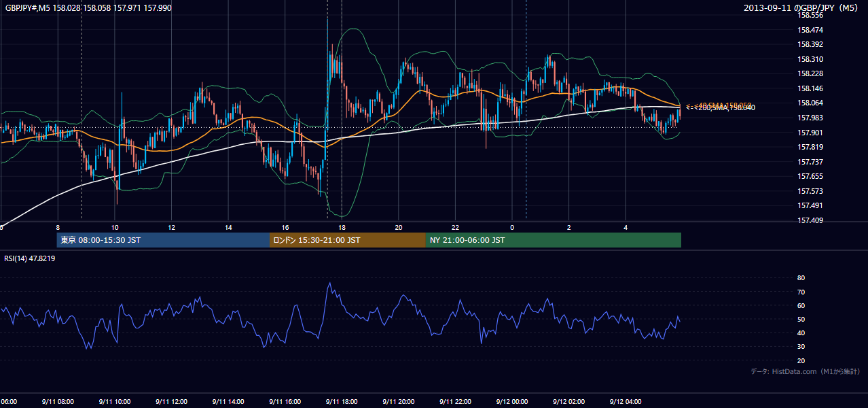Click price axis label 157.409
The width and height of the screenshot is (868, 408).
tap(810, 220)
